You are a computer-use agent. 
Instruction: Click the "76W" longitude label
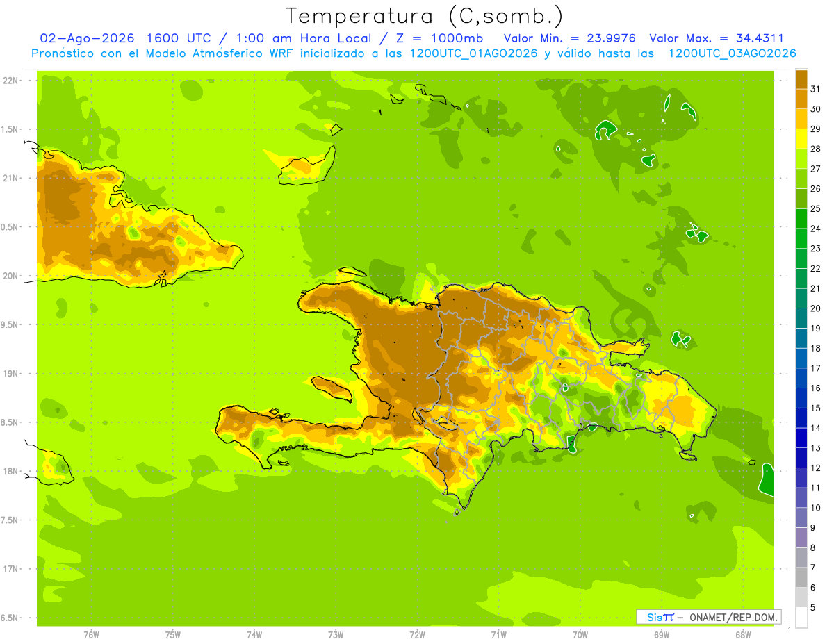point(91,635)
